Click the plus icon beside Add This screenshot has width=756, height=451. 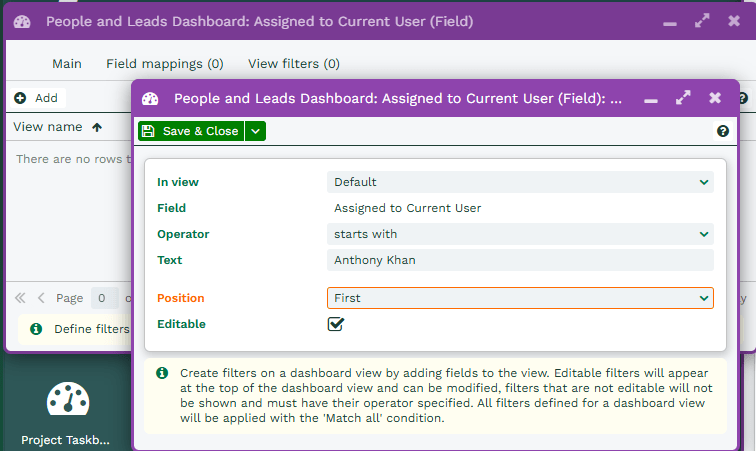click(x=20, y=98)
